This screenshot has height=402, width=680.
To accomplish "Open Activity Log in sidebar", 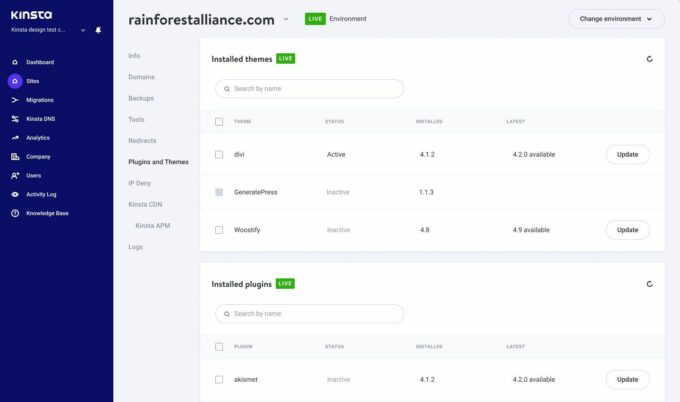I will pos(41,194).
